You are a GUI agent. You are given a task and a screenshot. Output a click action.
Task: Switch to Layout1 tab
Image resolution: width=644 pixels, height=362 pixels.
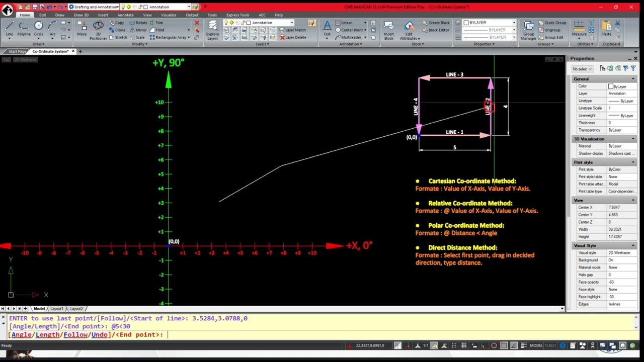coord(56,309)
